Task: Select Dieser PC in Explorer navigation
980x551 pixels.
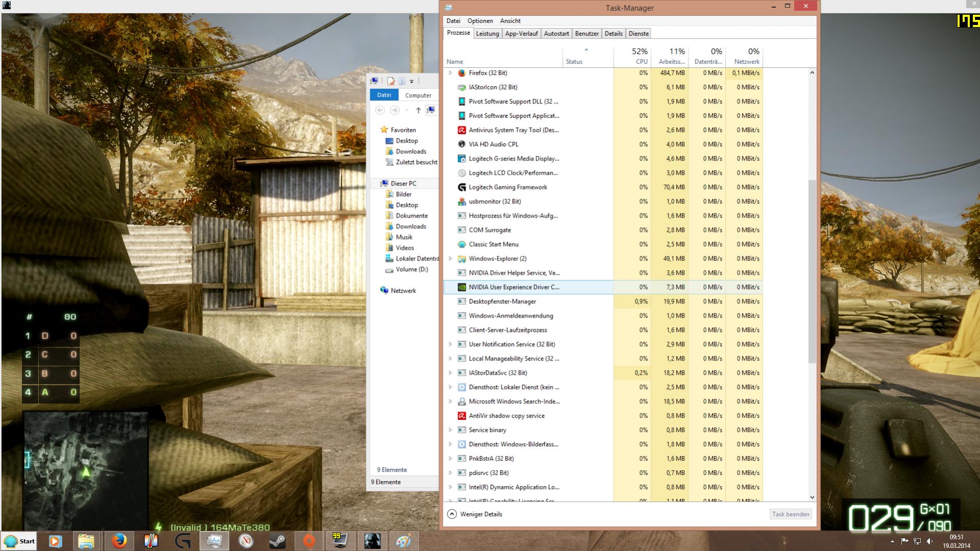Action: click(x=403, y=183)
